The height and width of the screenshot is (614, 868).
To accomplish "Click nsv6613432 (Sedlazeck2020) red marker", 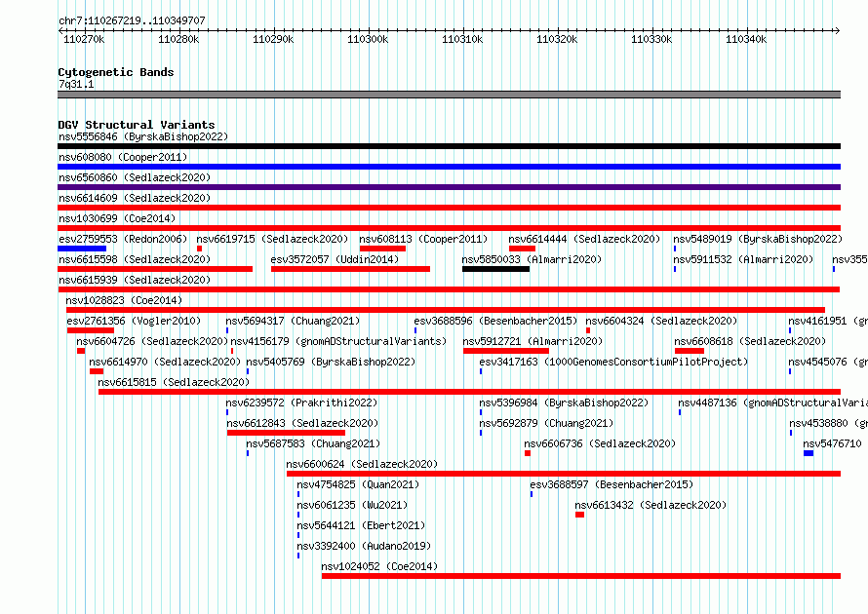I will 579,515.
